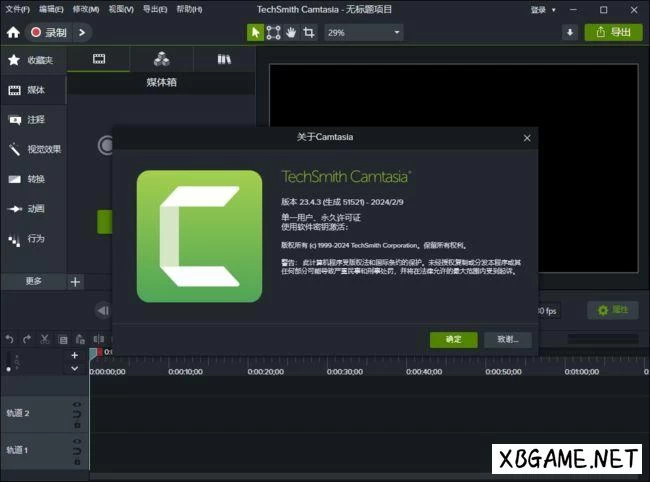Open the 29% canvas zoom dropdown
This screenshot has height=482, width=650.
[x=363, y=32]
